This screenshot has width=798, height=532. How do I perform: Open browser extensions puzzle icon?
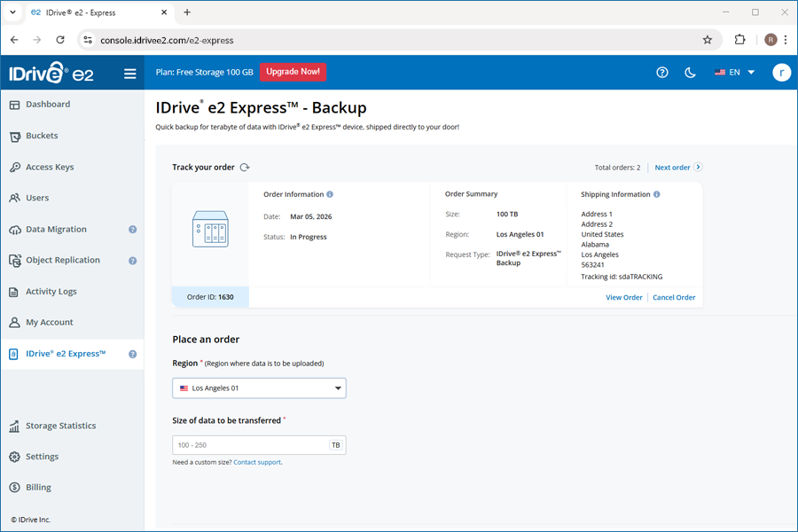point(740,40)
